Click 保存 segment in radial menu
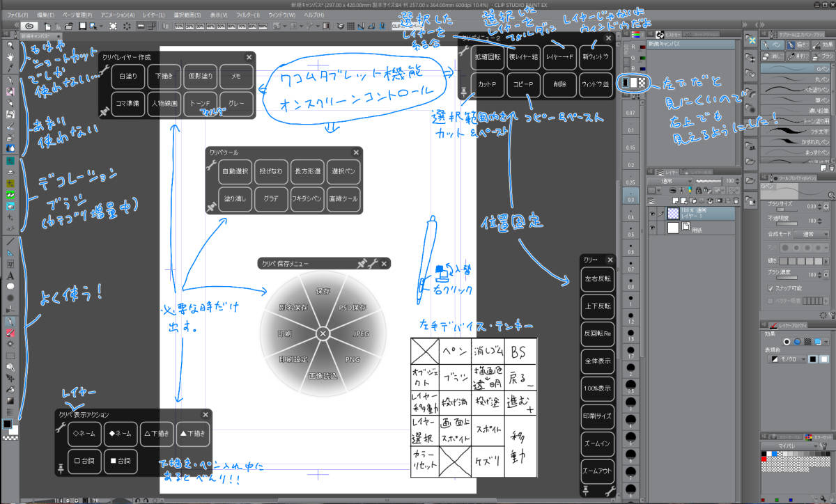The image size is (836, 504). point(323,292)
